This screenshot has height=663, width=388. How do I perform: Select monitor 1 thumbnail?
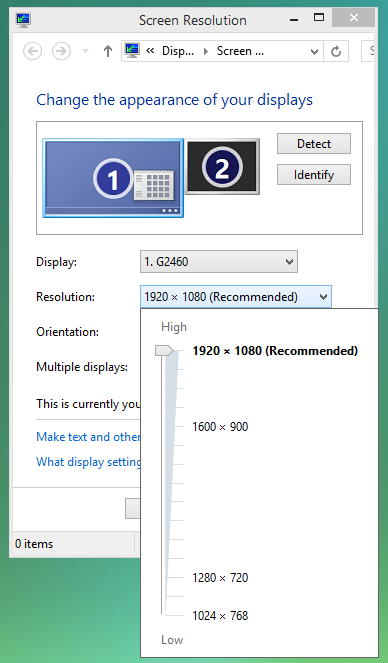pos(113,178)
